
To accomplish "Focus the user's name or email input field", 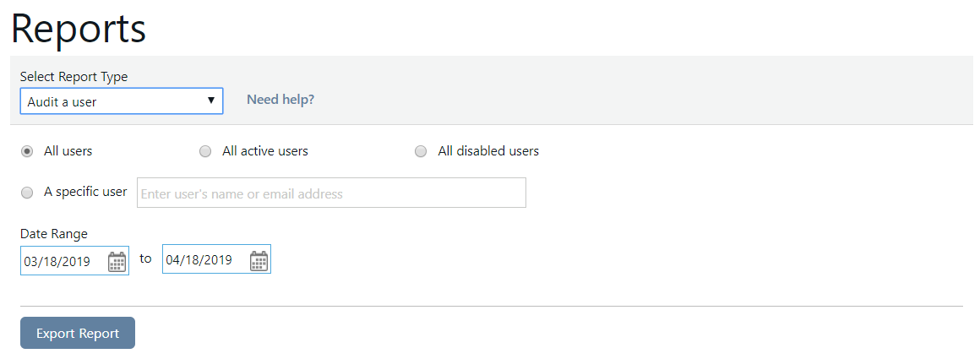I will pos(331,193).
